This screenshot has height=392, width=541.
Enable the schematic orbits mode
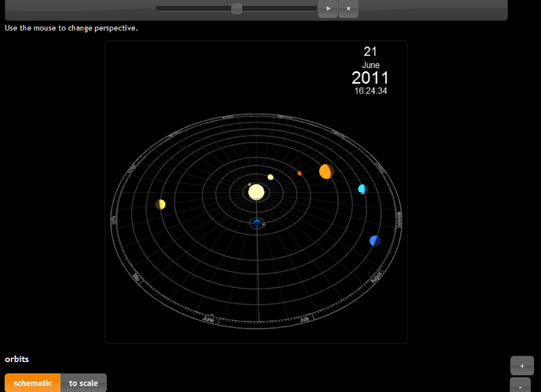click(x=32, y=382)
